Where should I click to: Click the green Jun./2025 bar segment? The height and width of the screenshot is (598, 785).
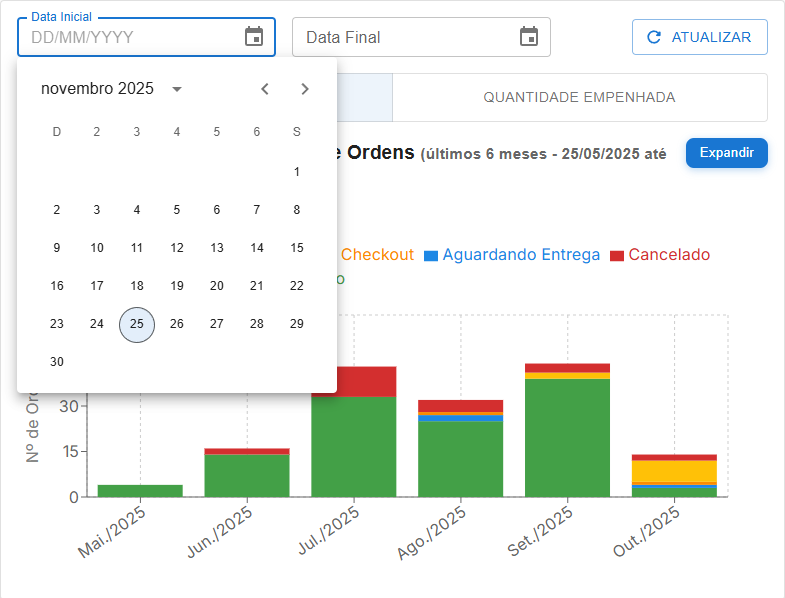[x=247, y=476]
